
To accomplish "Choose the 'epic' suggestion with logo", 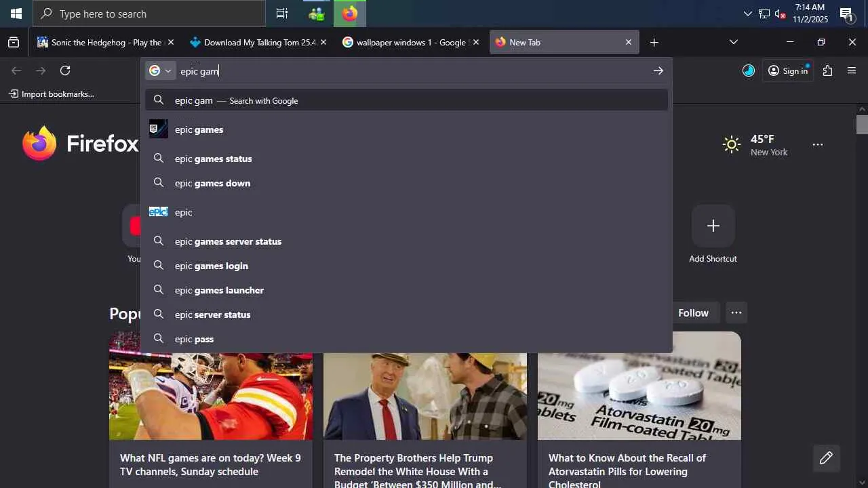I will coord(407,212).
